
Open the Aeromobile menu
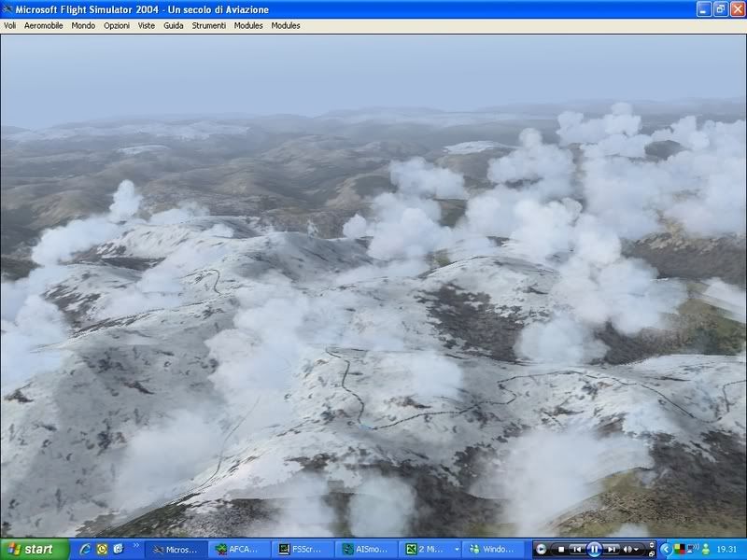tap(43, 26)
